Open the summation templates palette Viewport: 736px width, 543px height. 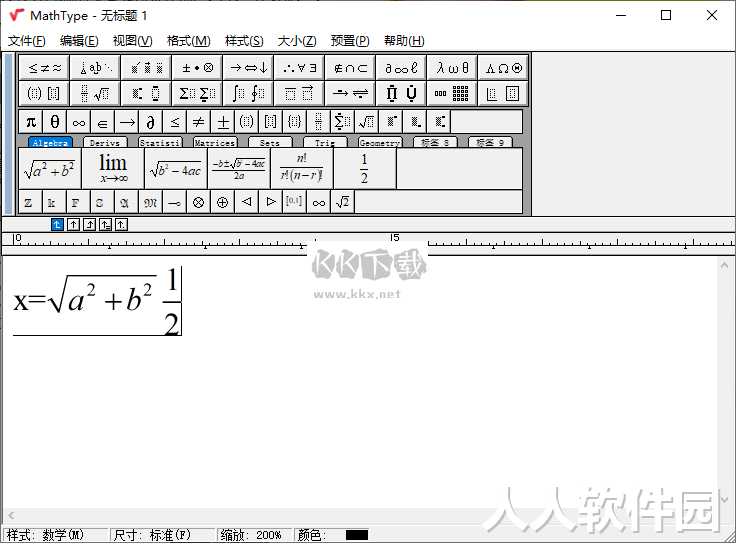coord(198,93)
